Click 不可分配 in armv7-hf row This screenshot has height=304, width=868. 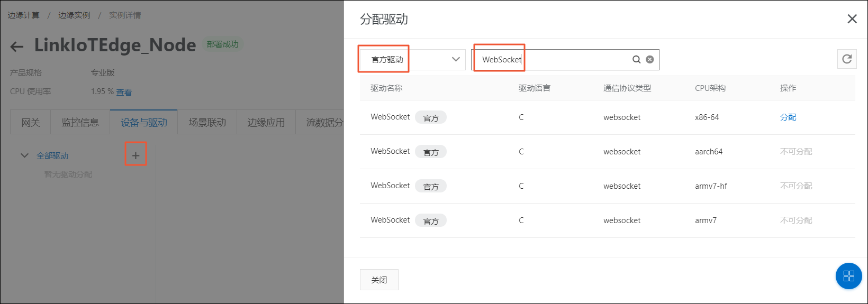click(x=796, y=186)
